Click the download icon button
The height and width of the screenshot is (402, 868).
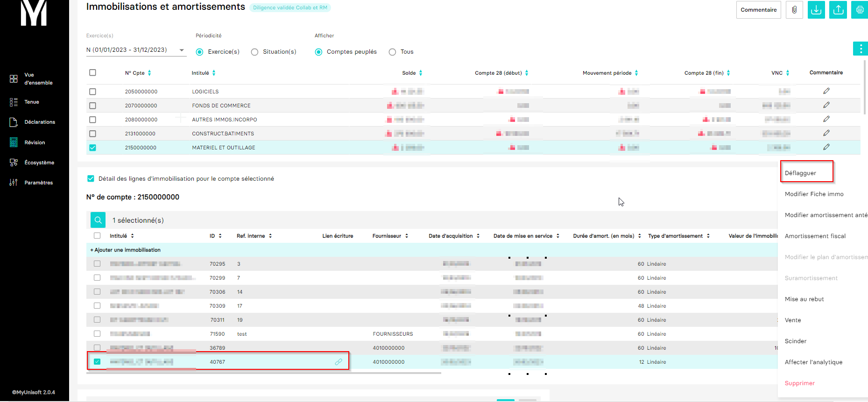pos(816,10)
